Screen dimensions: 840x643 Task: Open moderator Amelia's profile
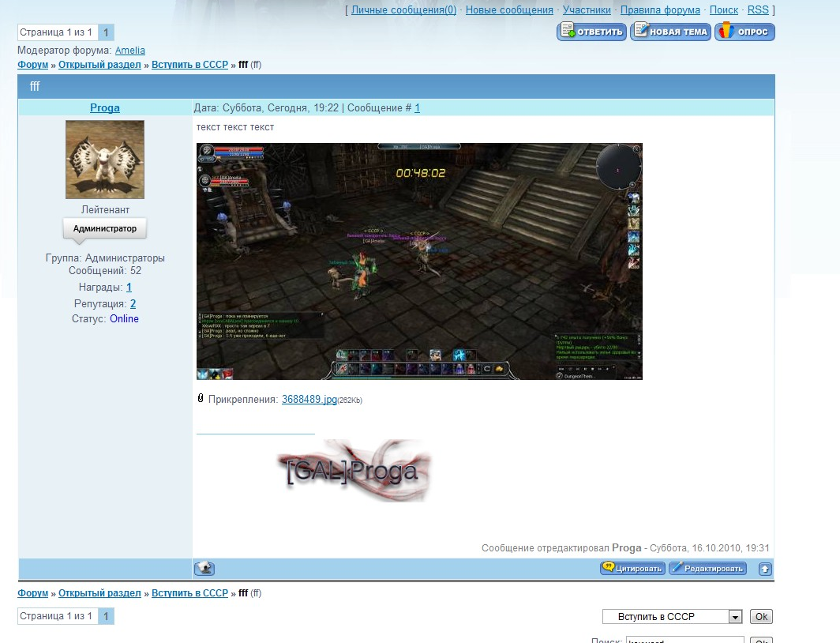tap(130, 51)
